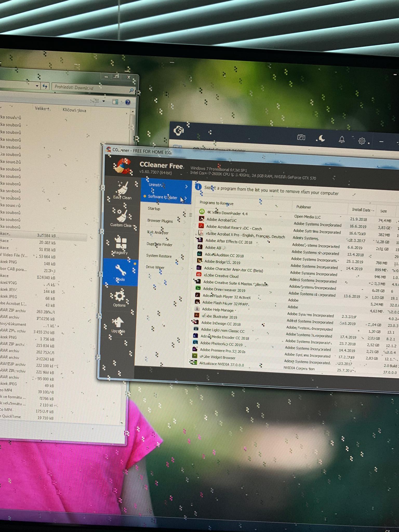Open Easy Clean in CCleaner sidebar

pyautogui.click(x=122, y=190)
